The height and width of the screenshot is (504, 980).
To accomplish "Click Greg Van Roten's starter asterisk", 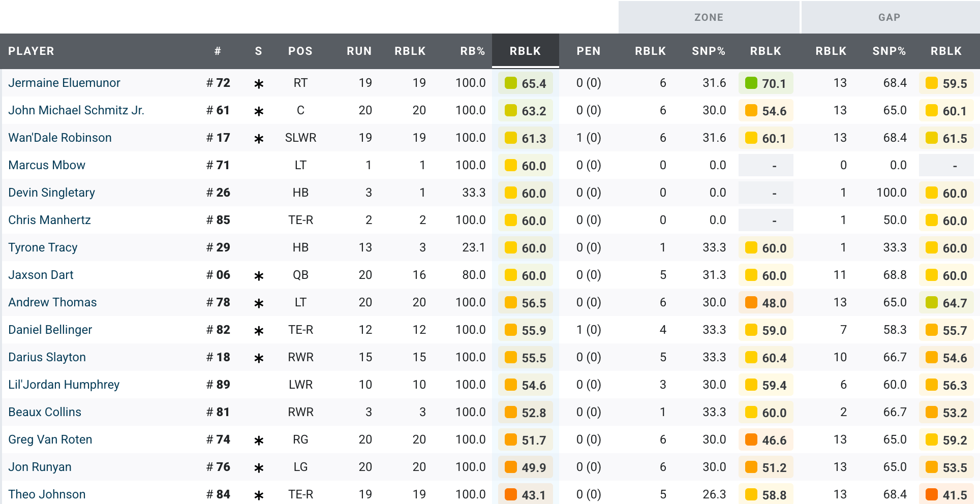I will click(259, 440).
